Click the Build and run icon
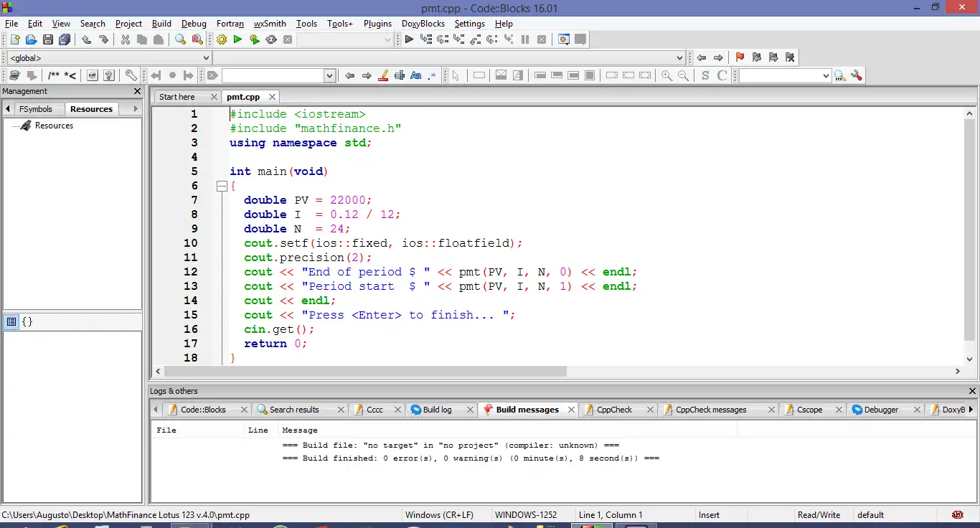 pos(254,40)
